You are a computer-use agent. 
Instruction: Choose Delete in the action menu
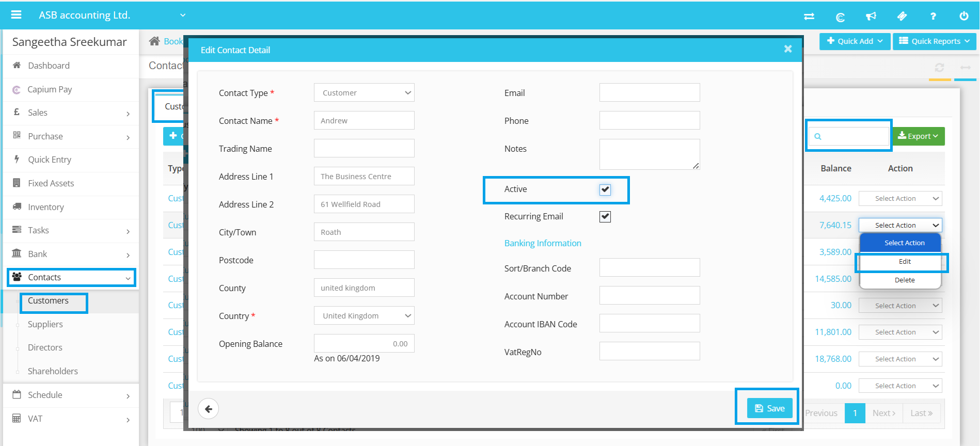(900, 280)
